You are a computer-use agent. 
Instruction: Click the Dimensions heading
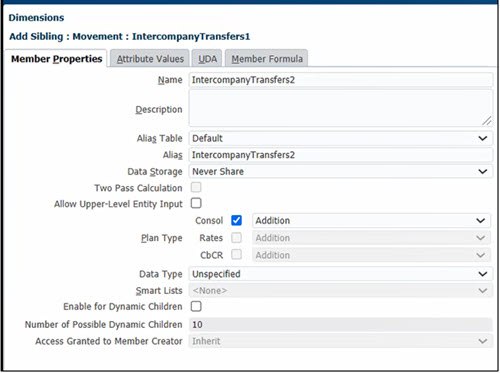click(36, 18)
